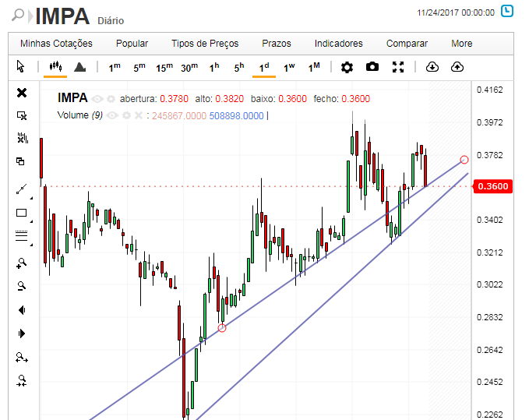This screenshot has width=529, height=420.
Task: Click the overlapping squares icon in left toolbar
Action: tap(20, 161)
